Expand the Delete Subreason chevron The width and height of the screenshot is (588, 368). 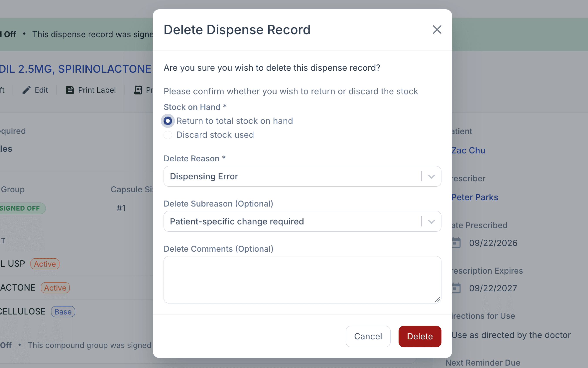(x=431, y=221)
